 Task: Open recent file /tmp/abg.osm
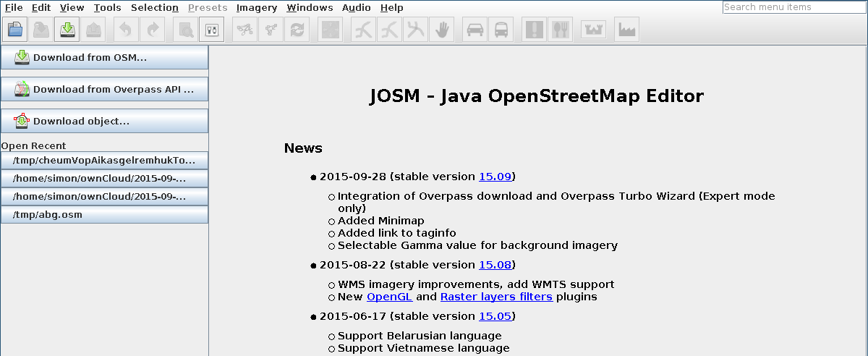[104, 215]
